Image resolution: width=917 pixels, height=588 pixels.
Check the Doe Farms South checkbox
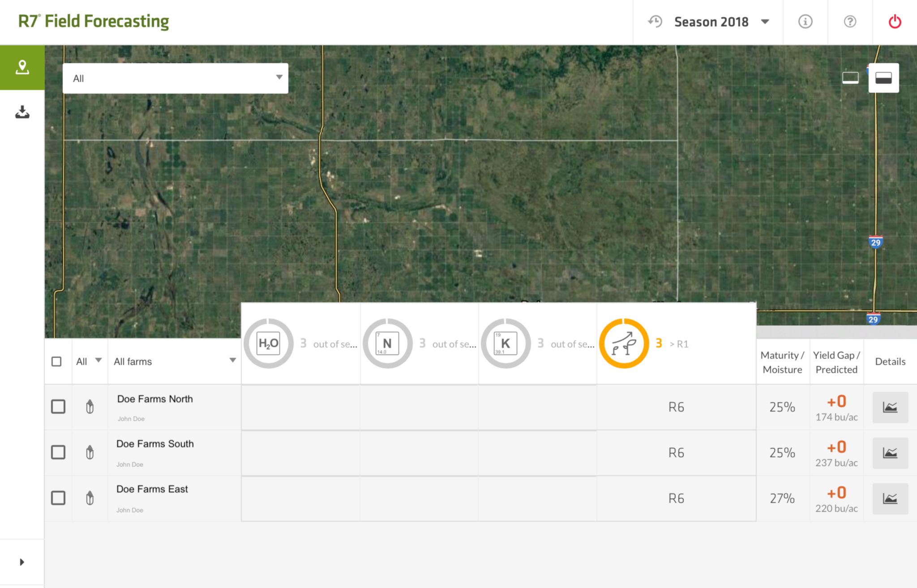[x=58, y=452]
